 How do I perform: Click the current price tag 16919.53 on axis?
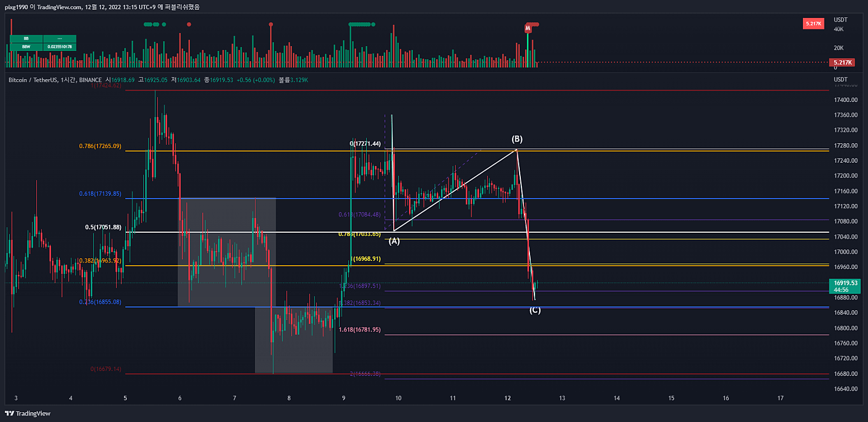pyautogui.click(x=845, y=286)
